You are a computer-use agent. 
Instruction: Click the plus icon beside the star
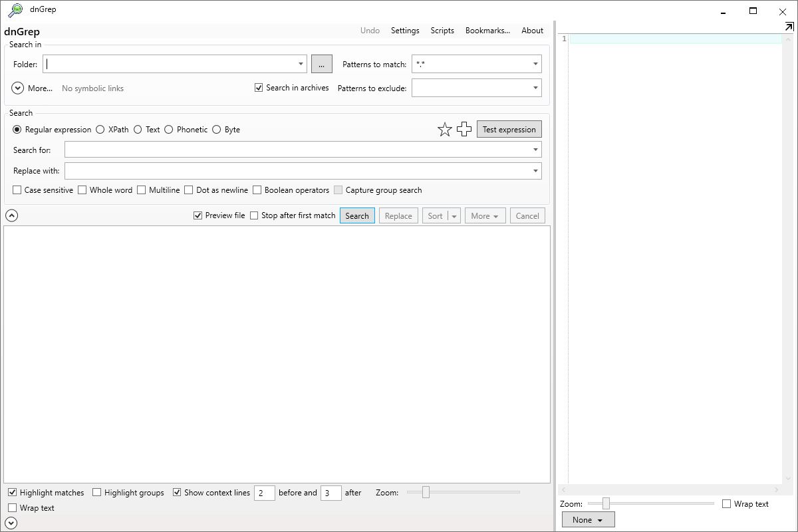point(464,129)
